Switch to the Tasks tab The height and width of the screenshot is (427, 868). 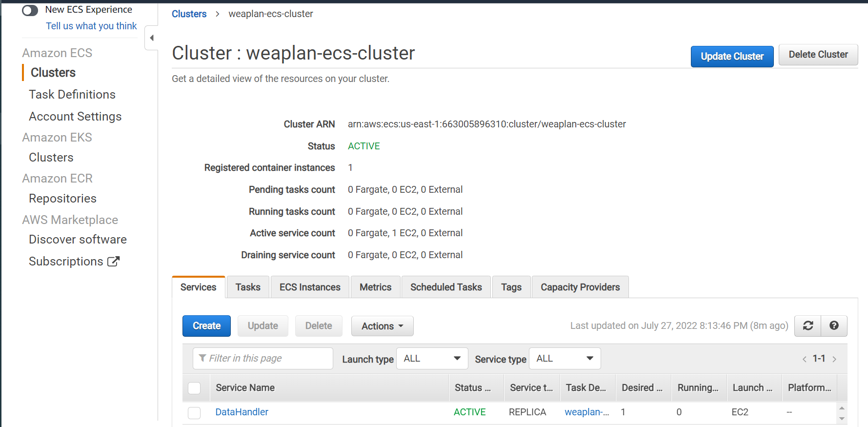[248, 287]
